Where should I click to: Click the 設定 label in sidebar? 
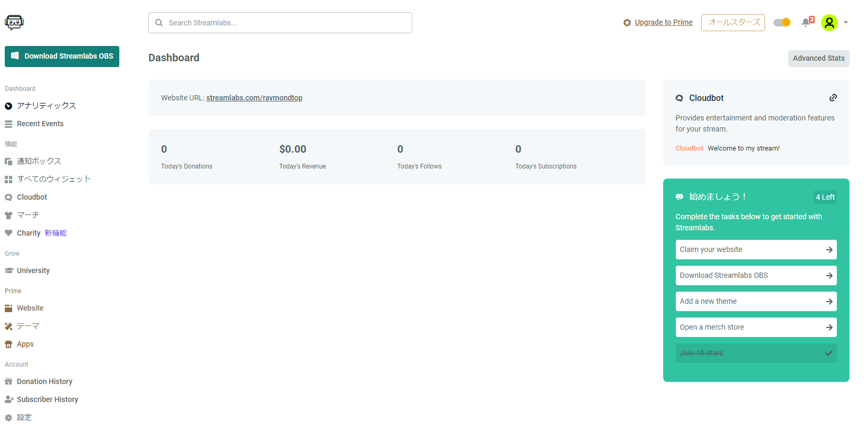pos(24,417)
